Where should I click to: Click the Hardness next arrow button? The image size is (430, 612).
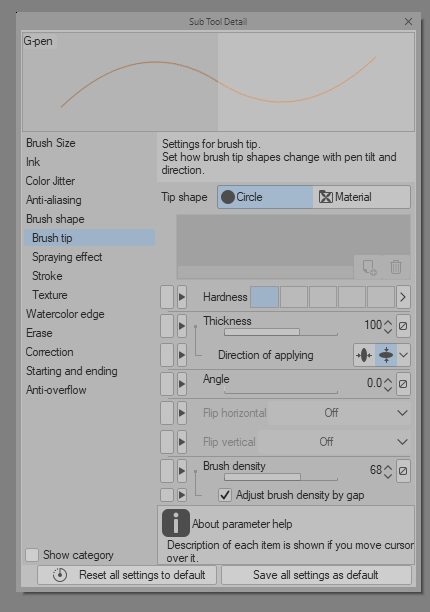403,297
